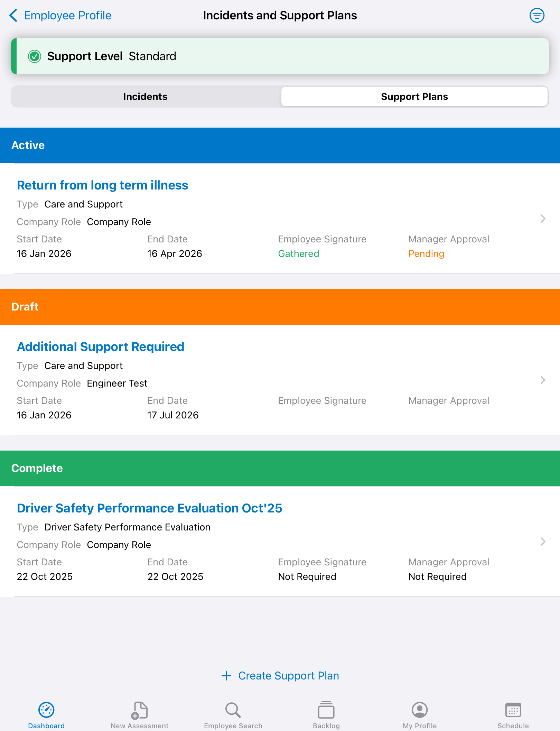Screen dimensions: 560x731
Task: Tap the Pending manager approval status
Action: coord(426,254)
